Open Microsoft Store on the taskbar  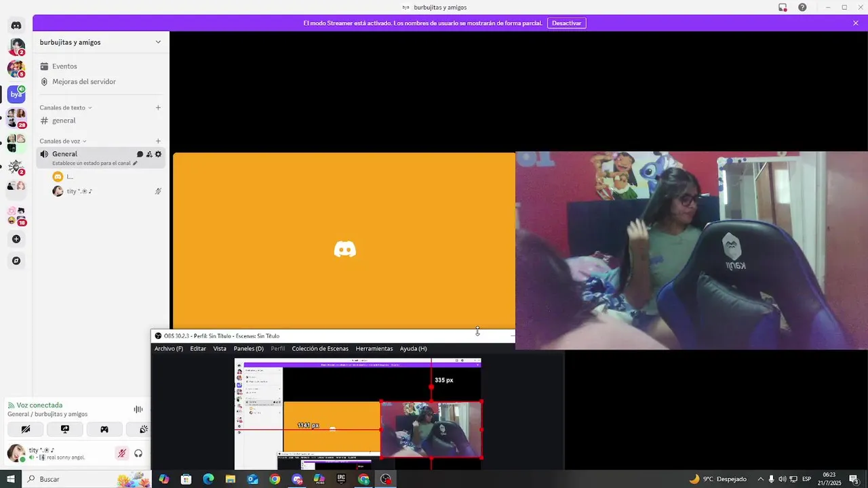click(x=186, y=479)
